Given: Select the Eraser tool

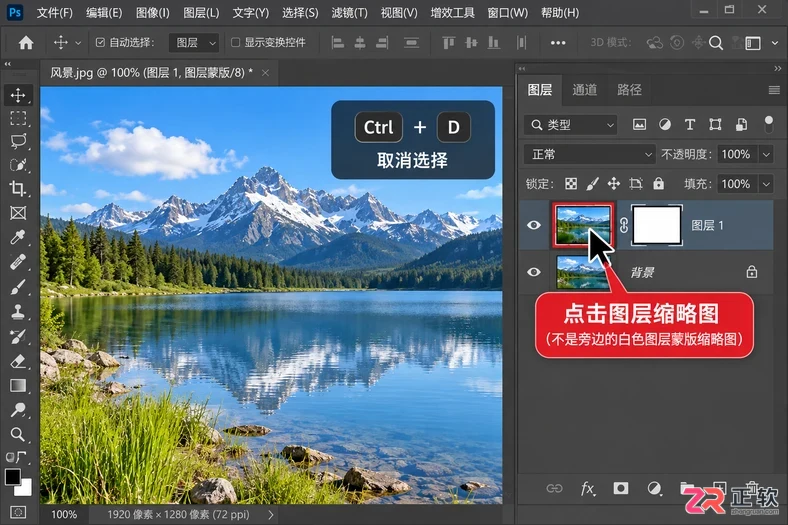Looking at the screenshot, I should tap(18, 361).
